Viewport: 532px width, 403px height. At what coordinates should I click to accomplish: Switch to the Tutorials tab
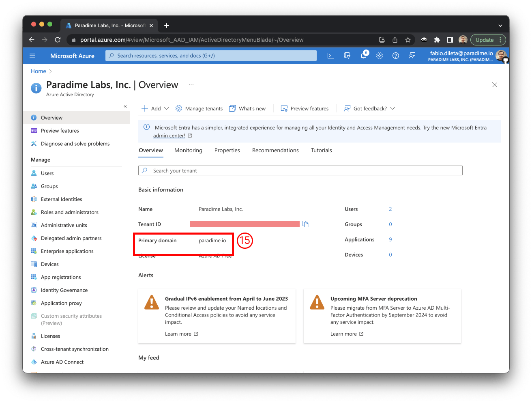pyautogui.click(x=322, y=150)
